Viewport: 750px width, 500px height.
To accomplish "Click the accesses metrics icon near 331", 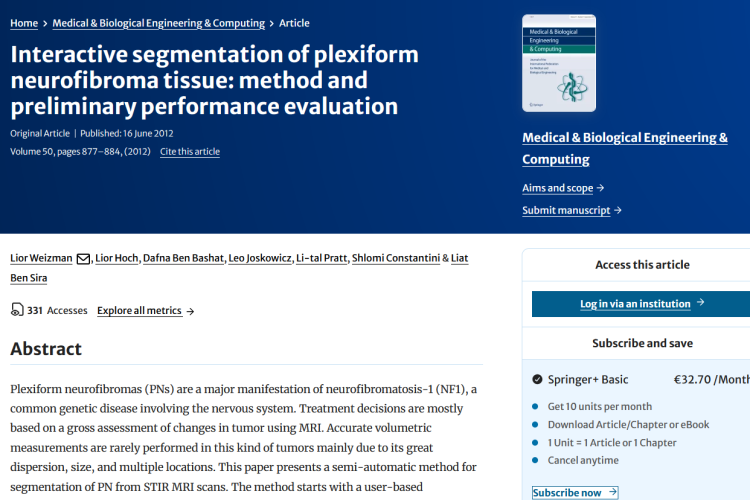I will coord(17,310).
